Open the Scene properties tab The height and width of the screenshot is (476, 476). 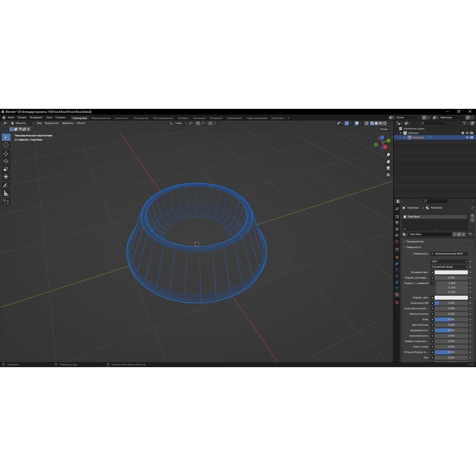click(x=397, y=235)
